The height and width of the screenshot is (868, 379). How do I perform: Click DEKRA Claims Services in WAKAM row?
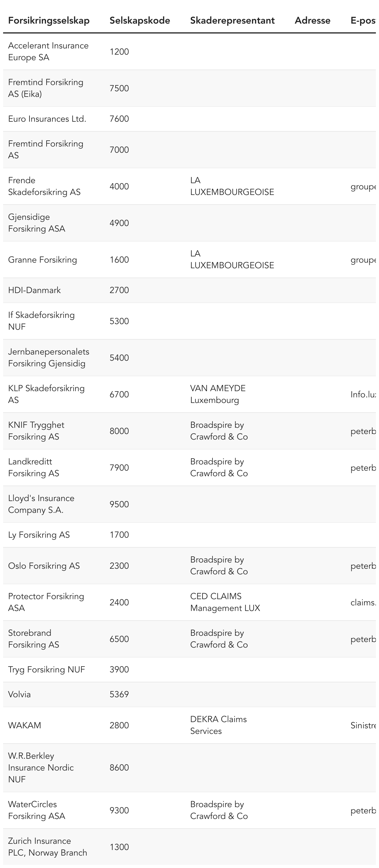[218, 725]
